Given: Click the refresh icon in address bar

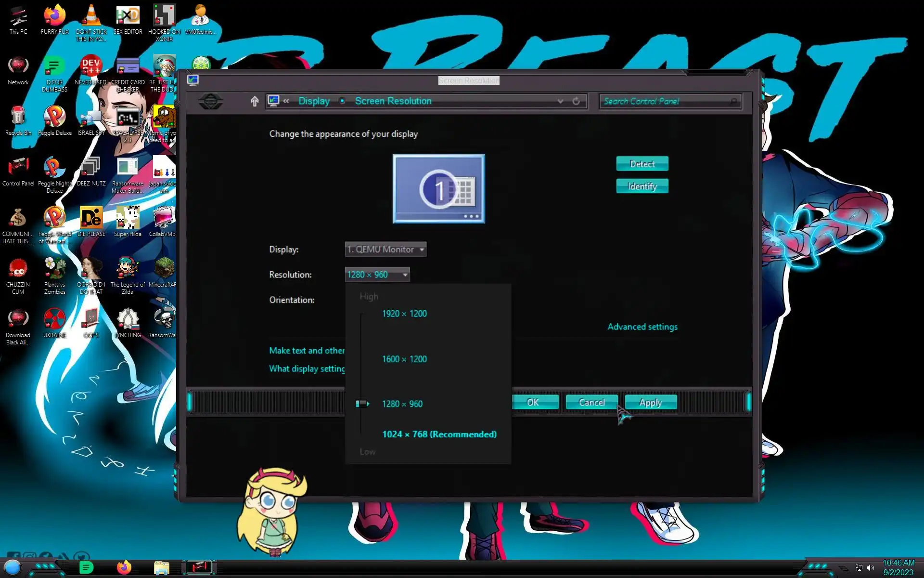Looking at the screenshot, I should (x=576, y=101).
